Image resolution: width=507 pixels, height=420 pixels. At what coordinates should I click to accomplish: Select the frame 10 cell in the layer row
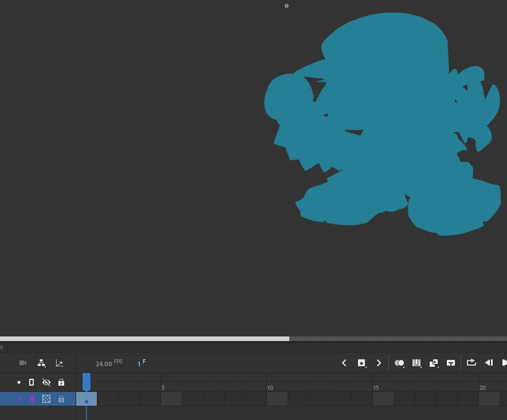click(277, 399)
